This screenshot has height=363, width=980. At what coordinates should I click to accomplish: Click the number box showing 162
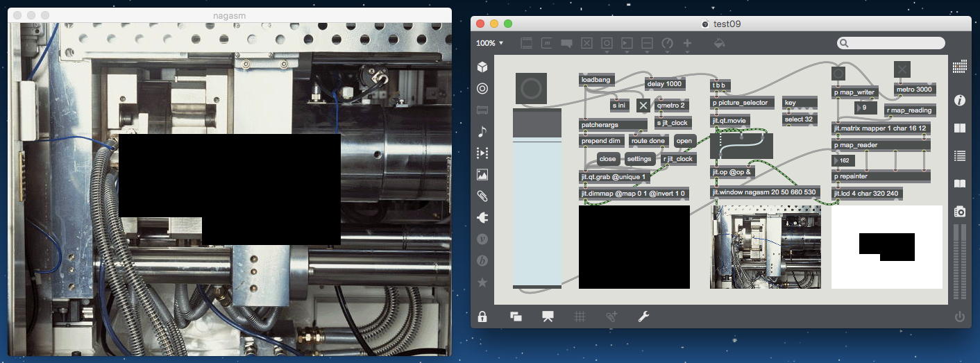coord(843,160)
